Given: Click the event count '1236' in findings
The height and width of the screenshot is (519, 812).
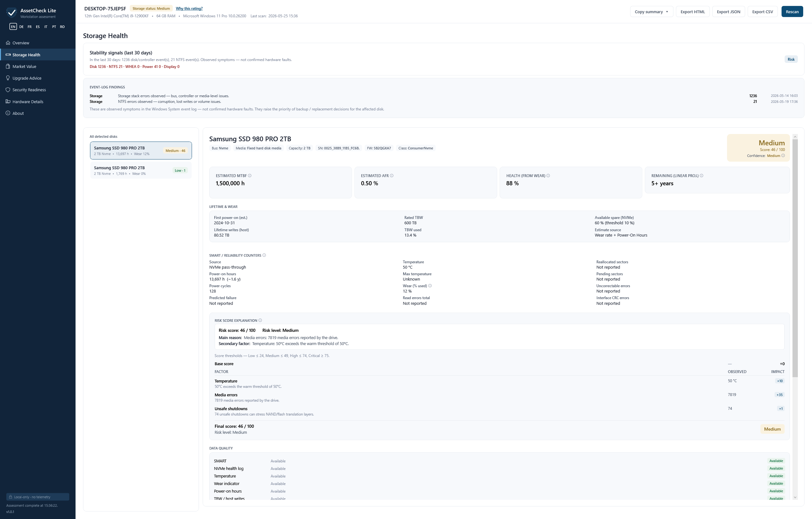Looking at the screenshot, I should click(x=753, y=96).
